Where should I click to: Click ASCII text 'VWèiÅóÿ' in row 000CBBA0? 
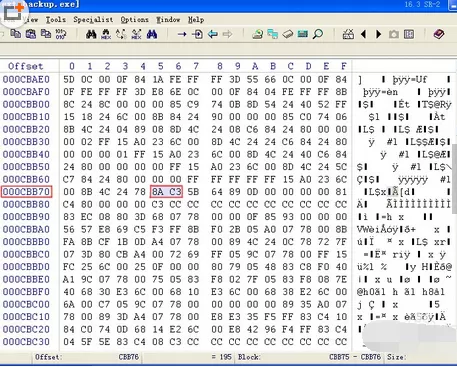click(x=377, y=229)
